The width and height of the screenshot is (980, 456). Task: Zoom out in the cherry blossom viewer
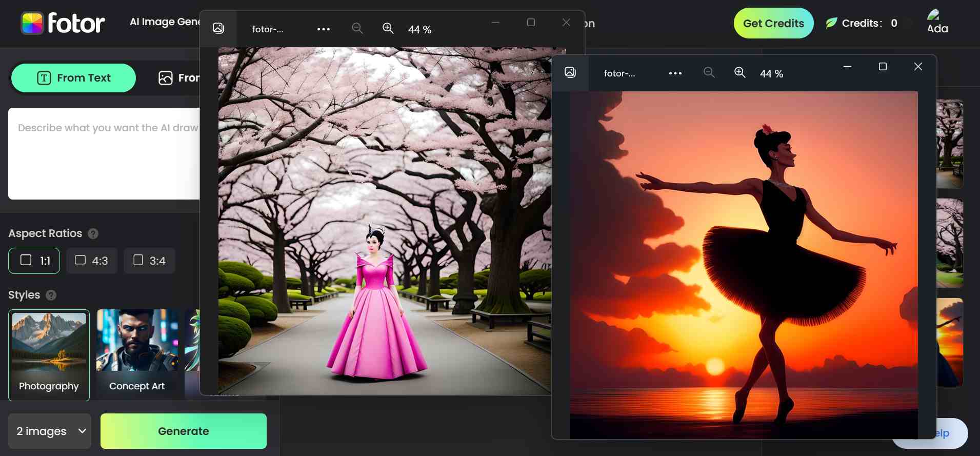click(357, 29)
